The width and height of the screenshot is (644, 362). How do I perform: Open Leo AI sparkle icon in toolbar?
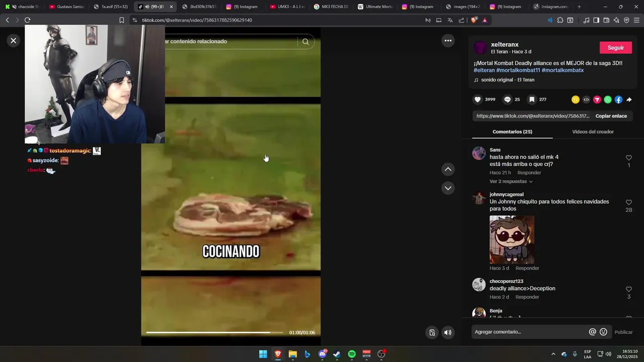point(616,20)
